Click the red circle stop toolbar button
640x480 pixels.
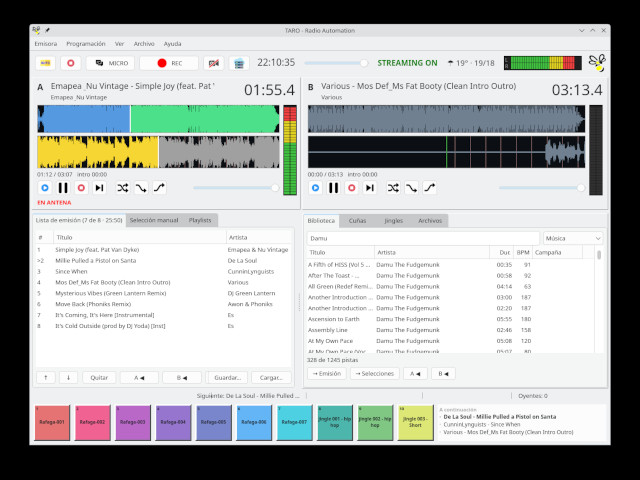point(71,63)
